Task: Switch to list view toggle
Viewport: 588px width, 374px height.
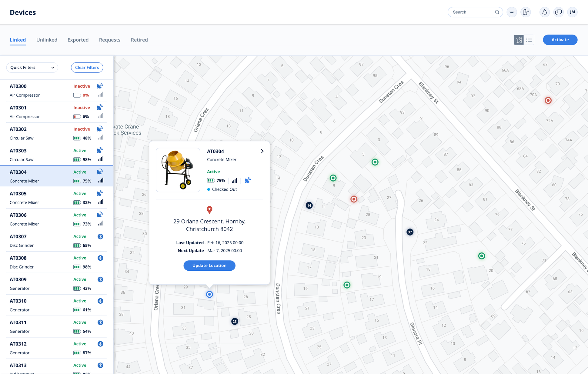Action: point(529,40)
